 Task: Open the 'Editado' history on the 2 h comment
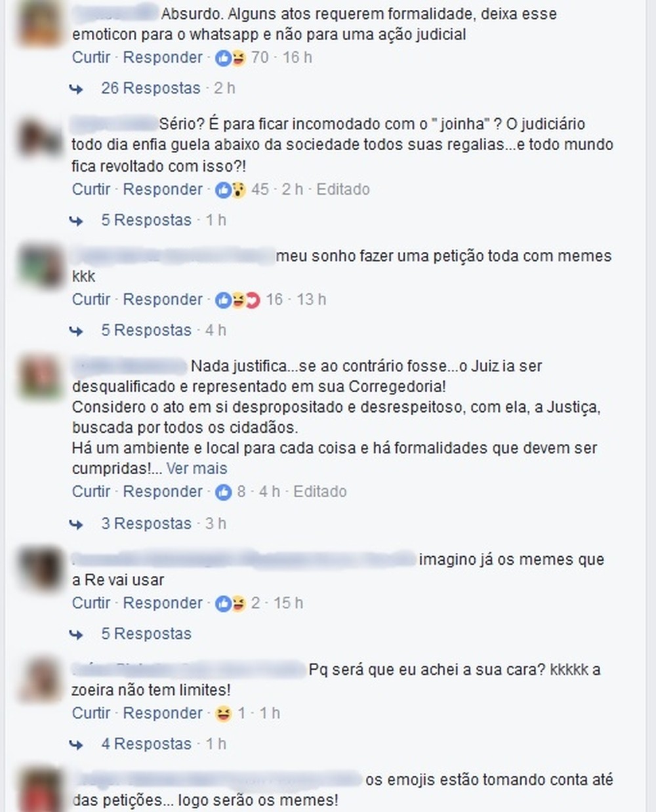(x=343, y=190)
